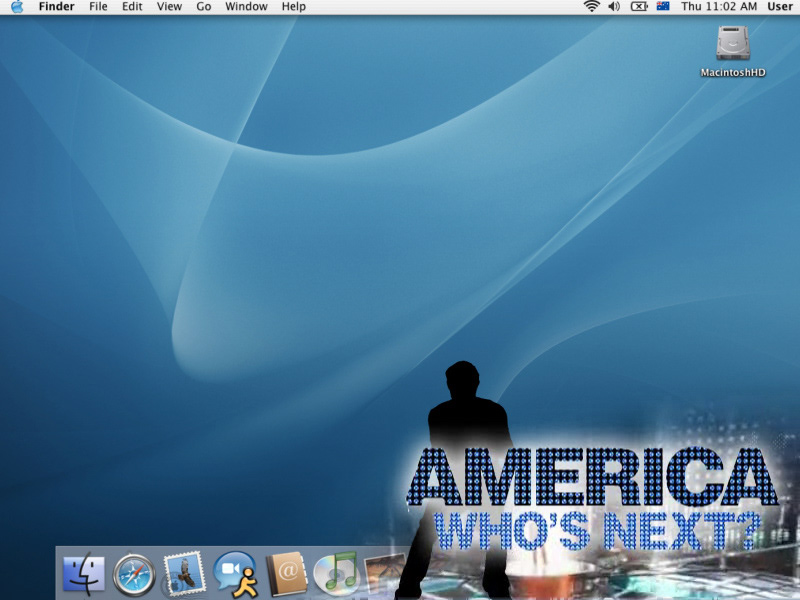Click the battery status icon
The width and height of the screenshot is (800, 600).
click(639, 7)
